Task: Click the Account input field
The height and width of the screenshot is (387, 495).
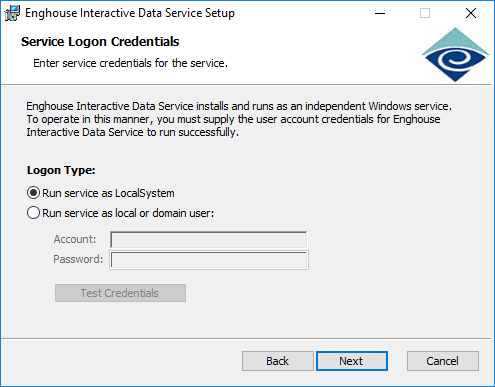Action: pos(209,239)
